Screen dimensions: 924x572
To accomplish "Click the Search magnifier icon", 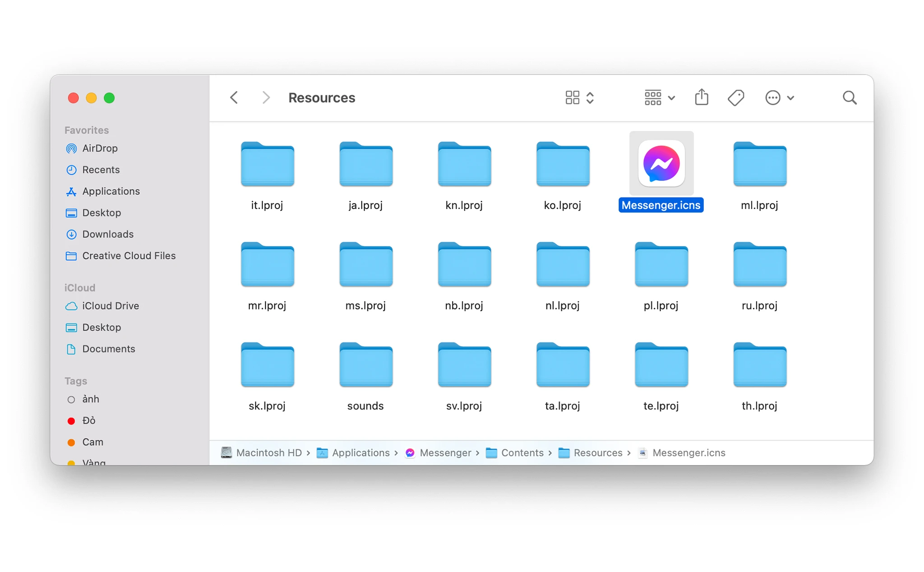I will pos(850,97).
